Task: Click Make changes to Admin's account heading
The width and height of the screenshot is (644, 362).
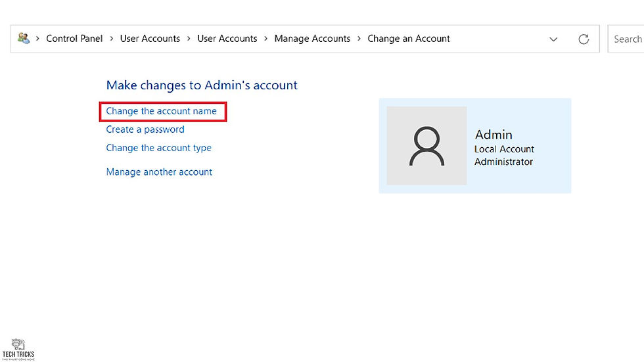Action: click(x=202, y=85)
